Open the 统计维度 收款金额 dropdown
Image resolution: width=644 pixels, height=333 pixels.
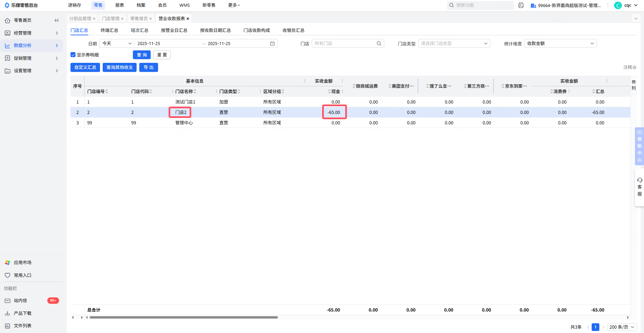pyautogui.click(x=560, y=44)
